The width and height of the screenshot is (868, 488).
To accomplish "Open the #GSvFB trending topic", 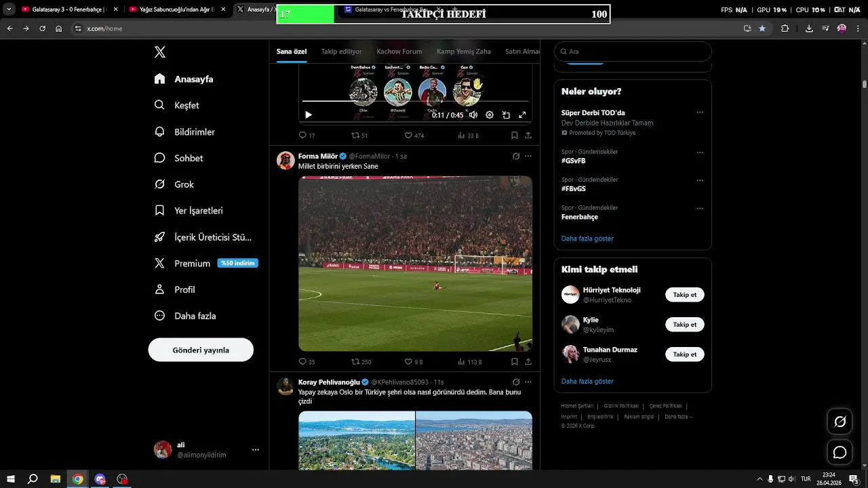I will (x=574, y=161).
